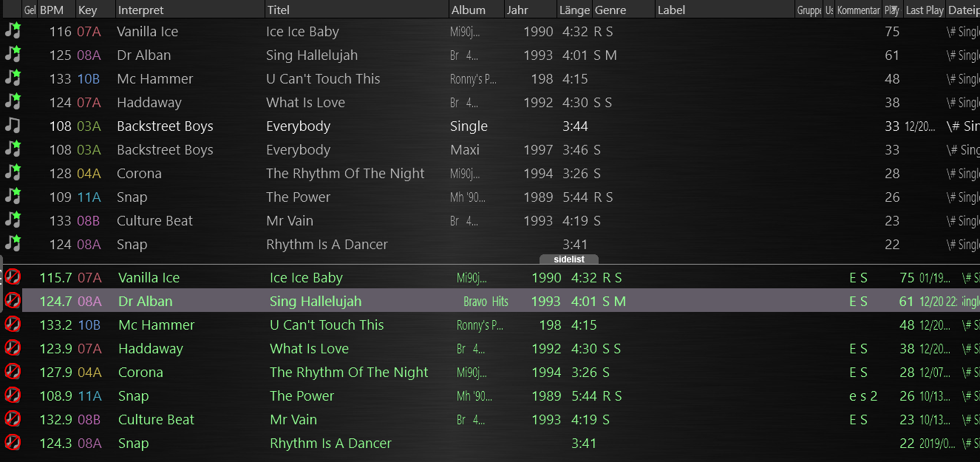Sort tracks by the Titel column header
The width and height of the screenshot is (980, 462).
(x=357, y=10)
